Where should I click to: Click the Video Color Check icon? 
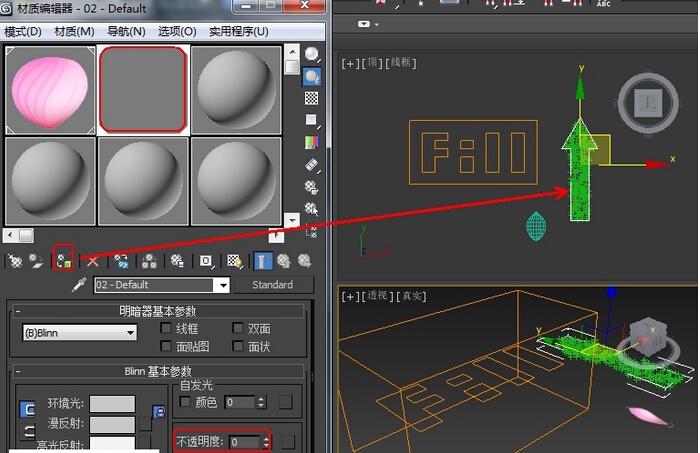click(312, 142)
